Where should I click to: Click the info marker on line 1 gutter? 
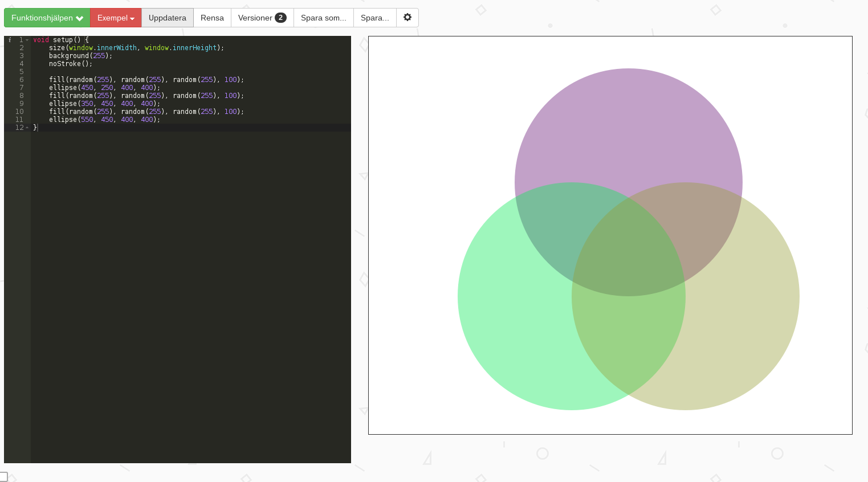pyautogui.click(x=10, y=40)
